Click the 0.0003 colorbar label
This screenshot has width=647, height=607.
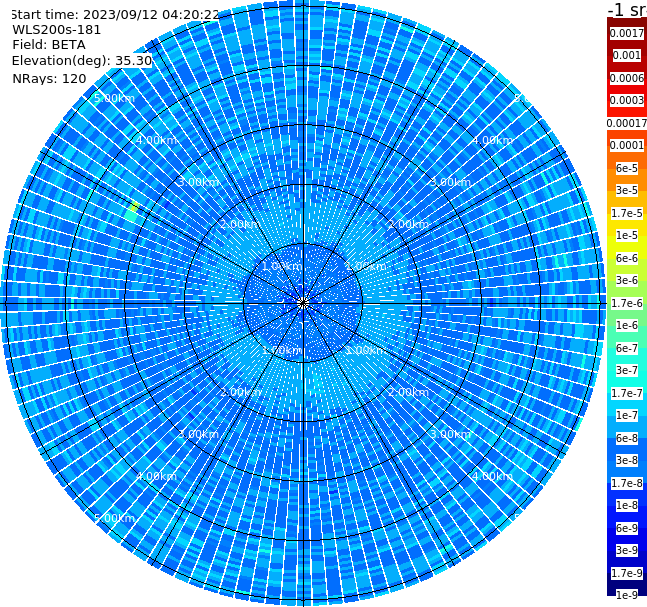click(x=627, y=100)
